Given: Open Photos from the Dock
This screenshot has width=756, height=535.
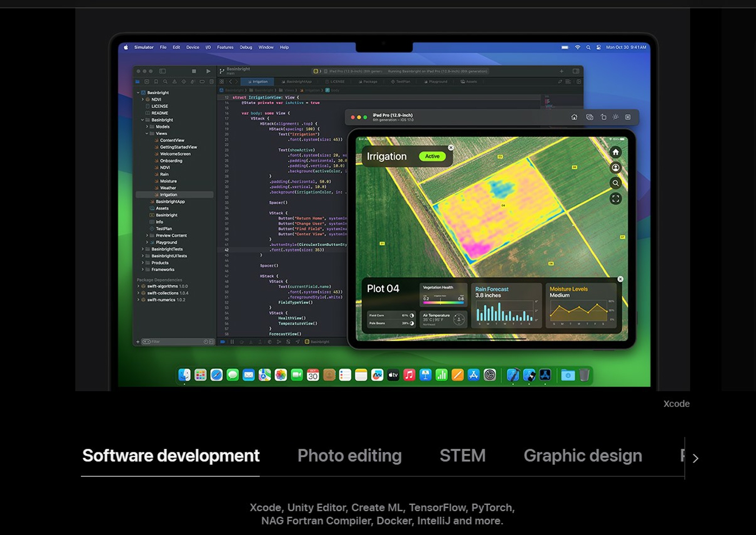Looking at the screenshot, I should click(x=281, y=374).
